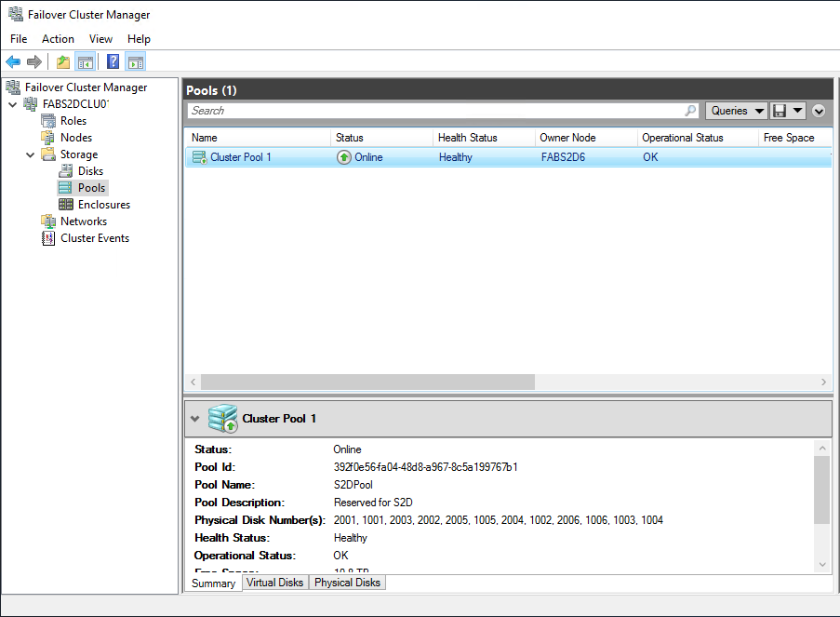Click the Networks tree icon
Viewport: 840px width, 617px height.
pyautogui.click(x=48, y=221)
